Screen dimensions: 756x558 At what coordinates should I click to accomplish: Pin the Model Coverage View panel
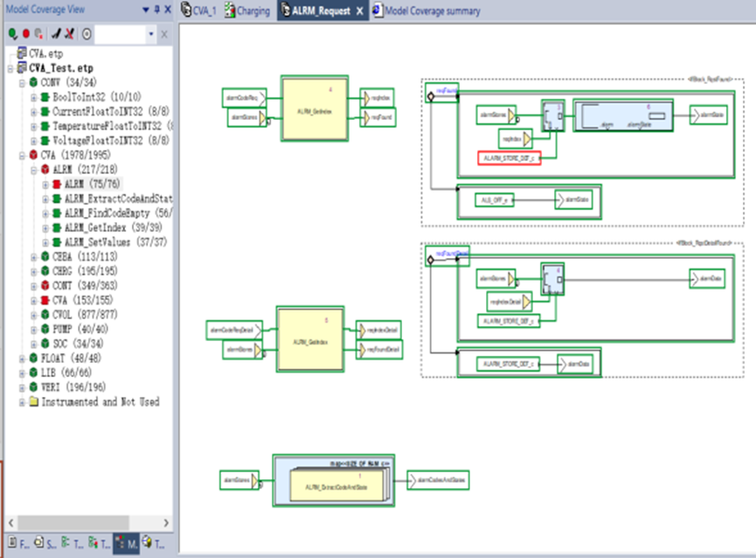pyautogui.click(x=157, y=10)
